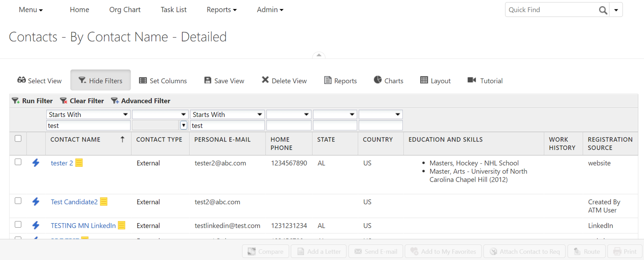
Task: Click Send E-mail button
Action: [376, 251]
